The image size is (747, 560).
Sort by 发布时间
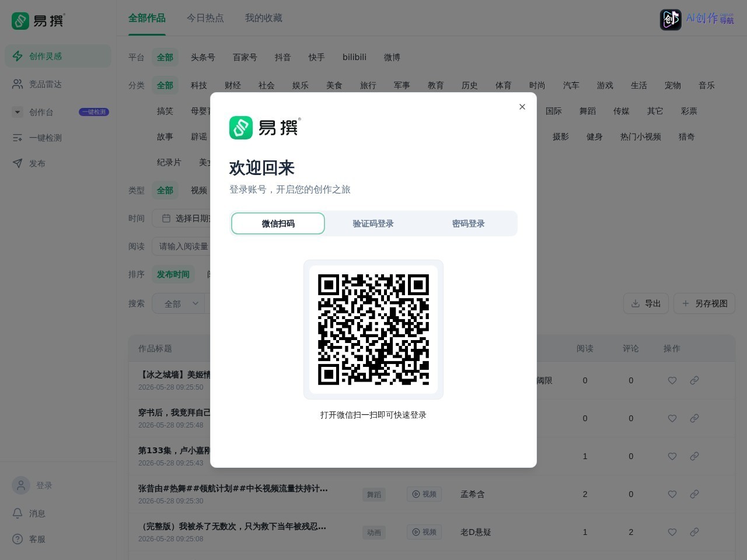click(173, 274)
